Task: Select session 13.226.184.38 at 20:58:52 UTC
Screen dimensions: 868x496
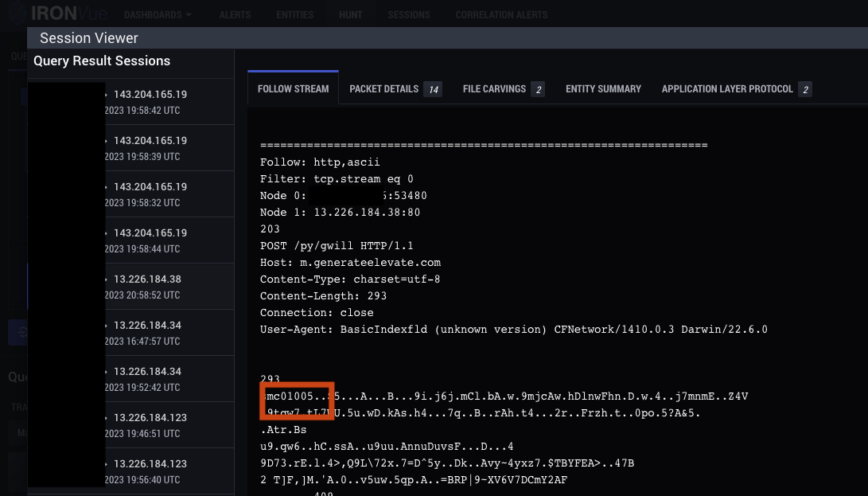Action: 130,287
